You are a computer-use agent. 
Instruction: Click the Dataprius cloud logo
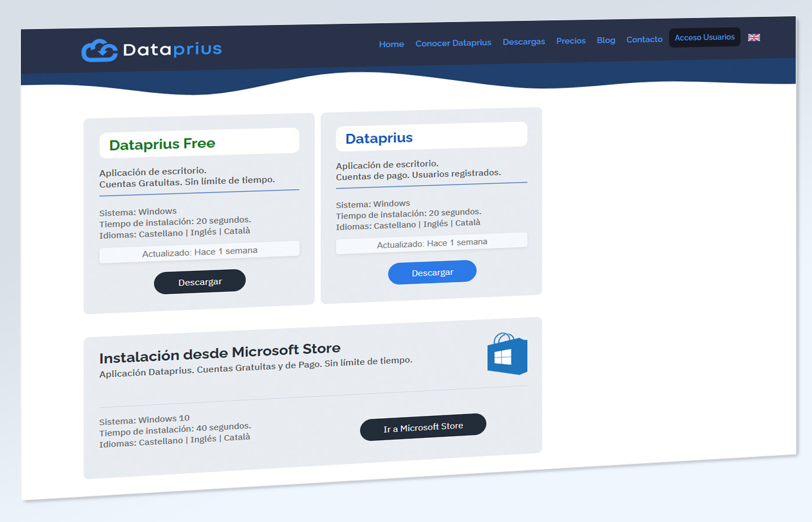point(100,49)
